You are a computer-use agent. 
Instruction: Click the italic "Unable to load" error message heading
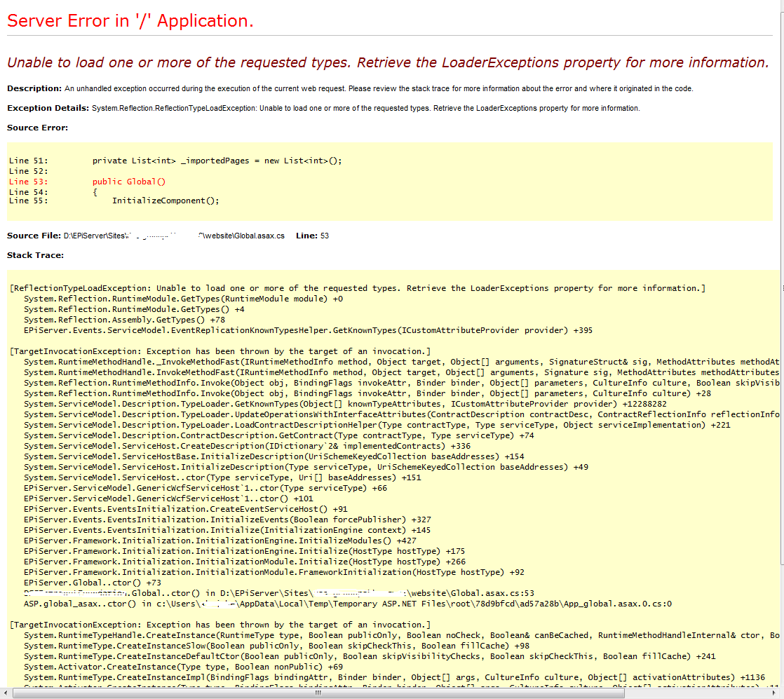(387, 62)
